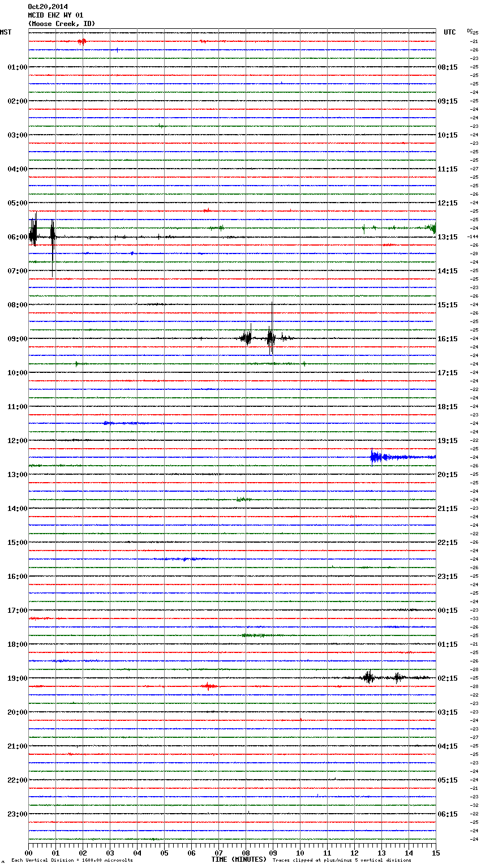
Task: Click the 13:15 UTC row label
Action: 448,237
